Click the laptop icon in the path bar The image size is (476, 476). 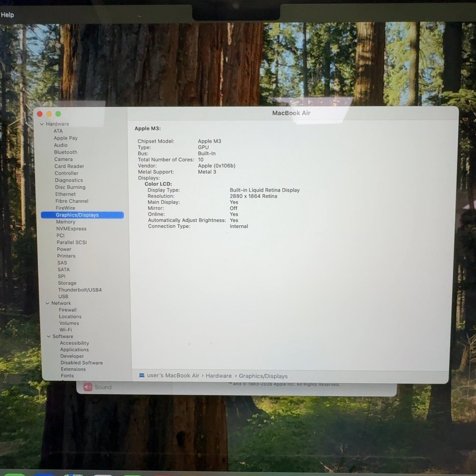click(x=142, y=376)
